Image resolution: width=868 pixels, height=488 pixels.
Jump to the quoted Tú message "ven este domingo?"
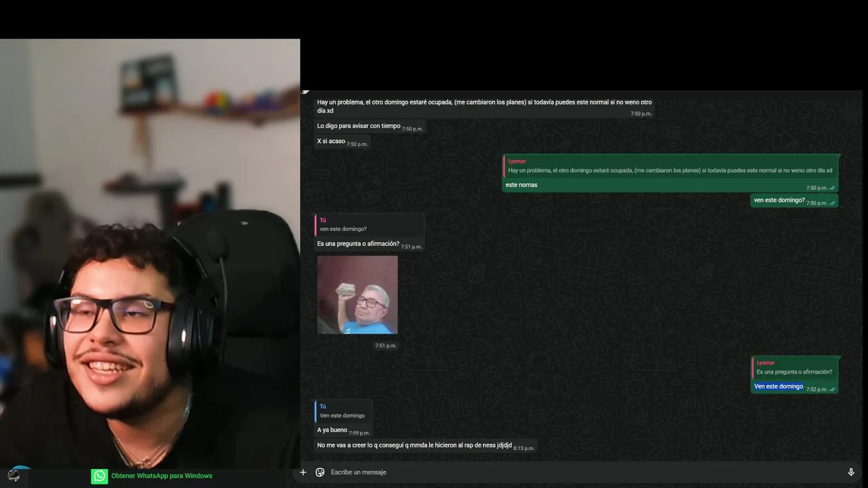370,225
